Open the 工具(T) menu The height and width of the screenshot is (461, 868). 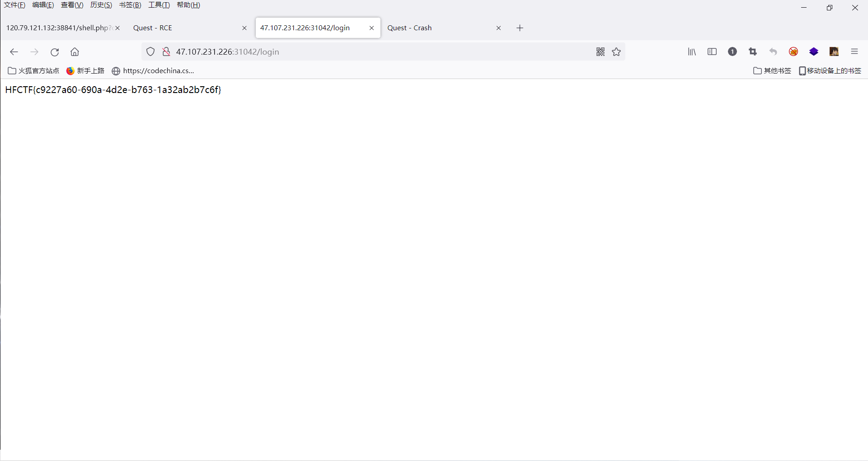159,5
